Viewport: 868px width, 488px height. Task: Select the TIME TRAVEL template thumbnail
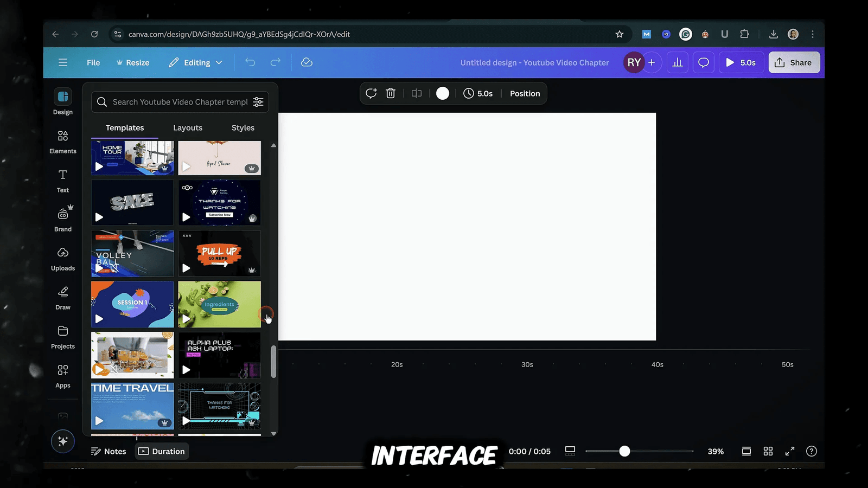(x=132, y=406)
